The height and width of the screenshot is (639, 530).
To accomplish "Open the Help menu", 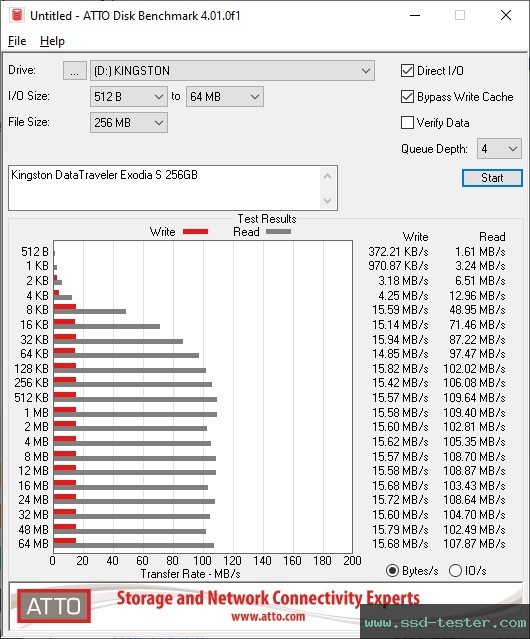I will point(52,41).
